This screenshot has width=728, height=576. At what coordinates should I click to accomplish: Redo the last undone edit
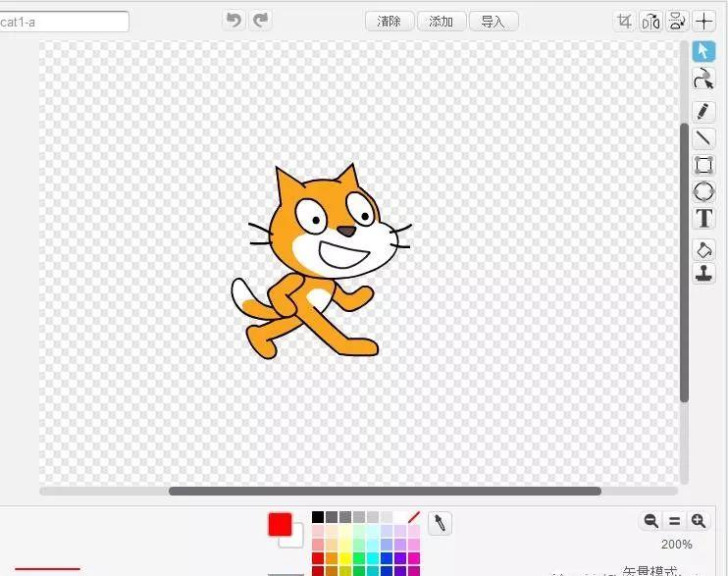tap(261, 21)
